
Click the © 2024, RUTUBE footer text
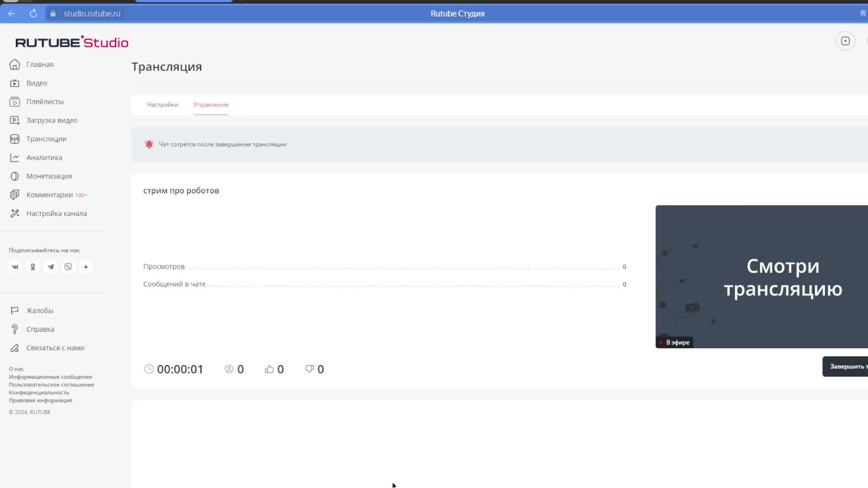(x=30, y=412)
